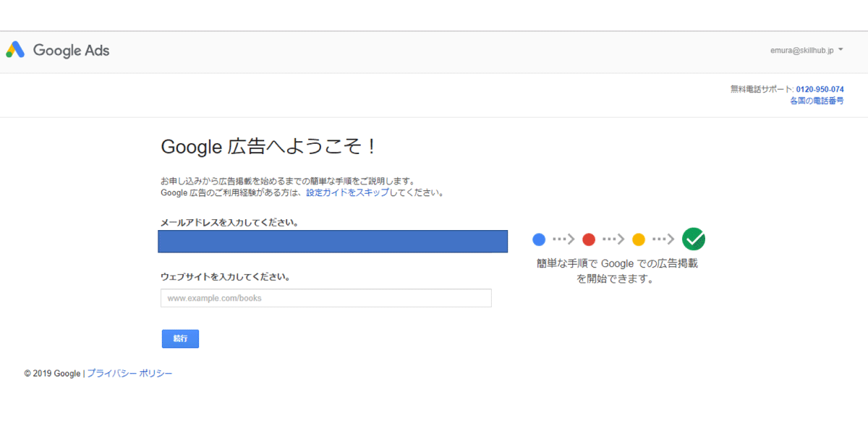Open the 各国の電話番号 link
Image resolution: width=868 pixels, height=434 pixels.
[x=817, y=101]
